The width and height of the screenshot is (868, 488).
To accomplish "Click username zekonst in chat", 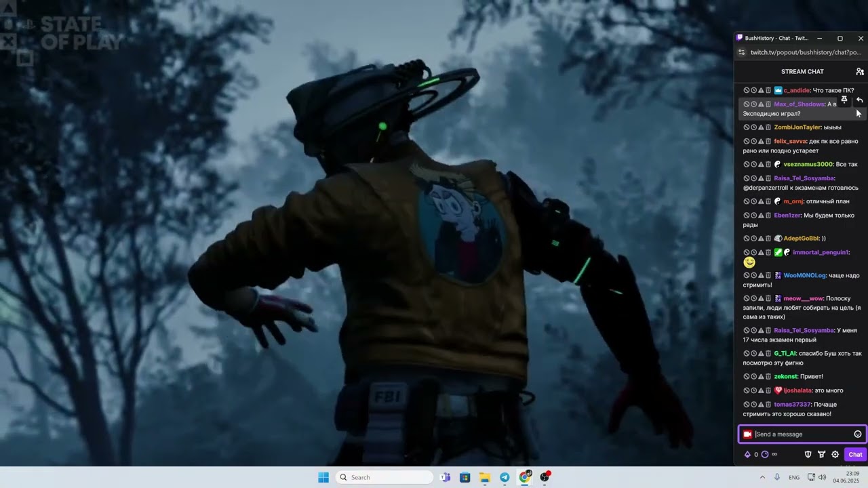I will click(x=786, y=377).
